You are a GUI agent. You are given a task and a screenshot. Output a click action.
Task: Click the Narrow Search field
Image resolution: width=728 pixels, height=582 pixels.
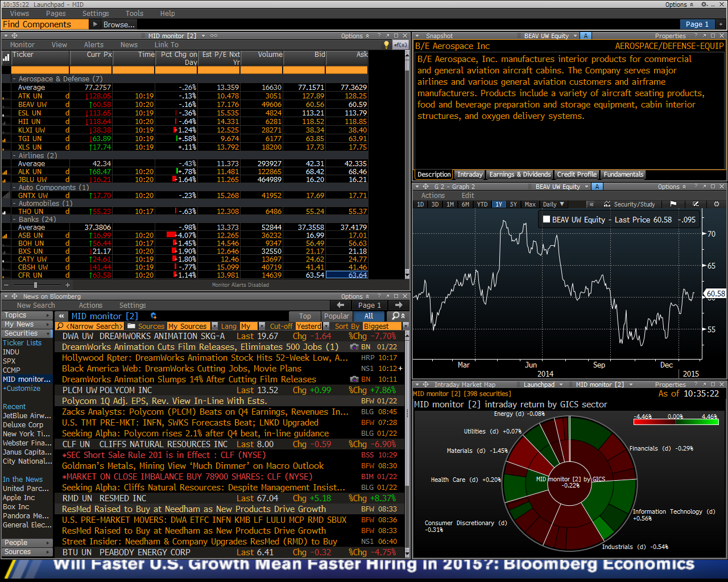(x=89, y=327)
